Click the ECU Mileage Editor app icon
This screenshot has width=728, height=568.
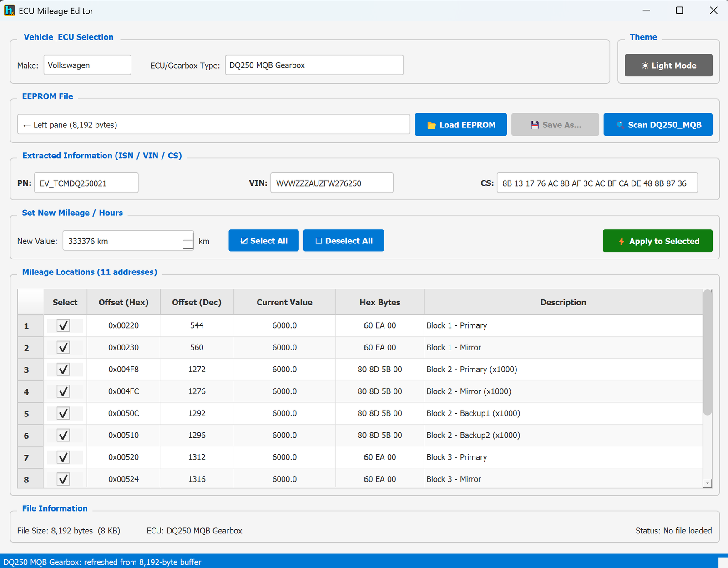click(x=9, y=10)
